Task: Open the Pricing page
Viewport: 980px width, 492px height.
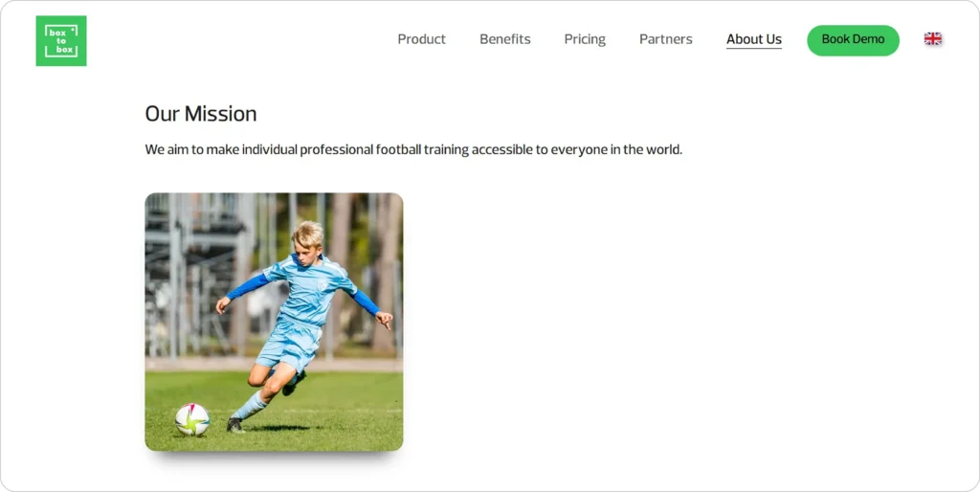Action: pos(585,39)
